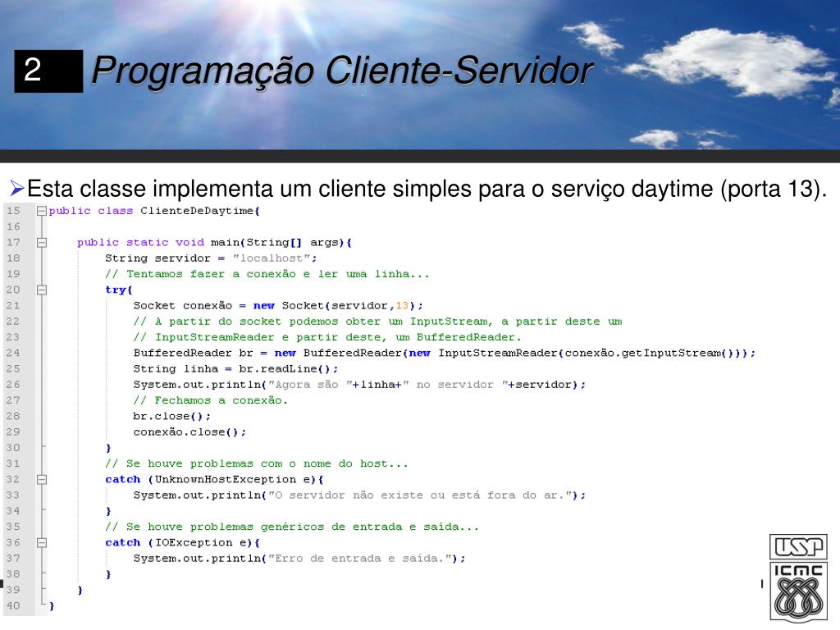
Task: Click println "O servidor não existe" line
Action: click(359, 495)
